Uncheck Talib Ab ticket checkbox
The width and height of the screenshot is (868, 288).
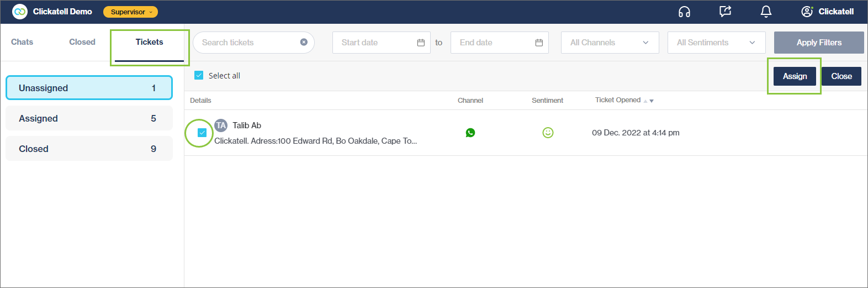[x=202, y=133]
